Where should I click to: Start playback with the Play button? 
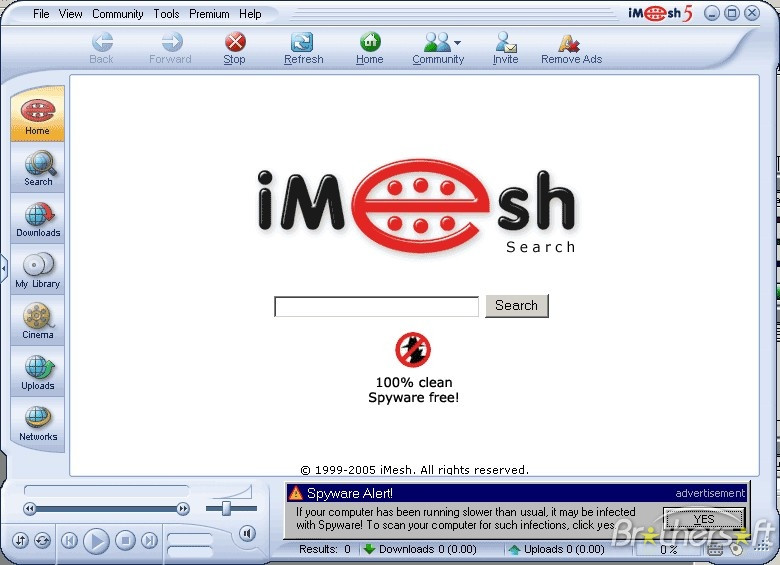click(97, 541)
